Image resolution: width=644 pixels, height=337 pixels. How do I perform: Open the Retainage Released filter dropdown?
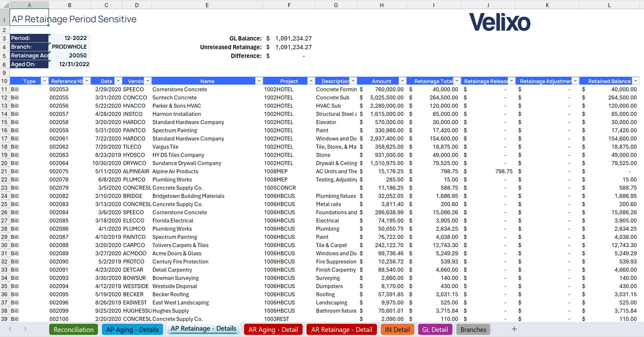click(x=511, y=81)
